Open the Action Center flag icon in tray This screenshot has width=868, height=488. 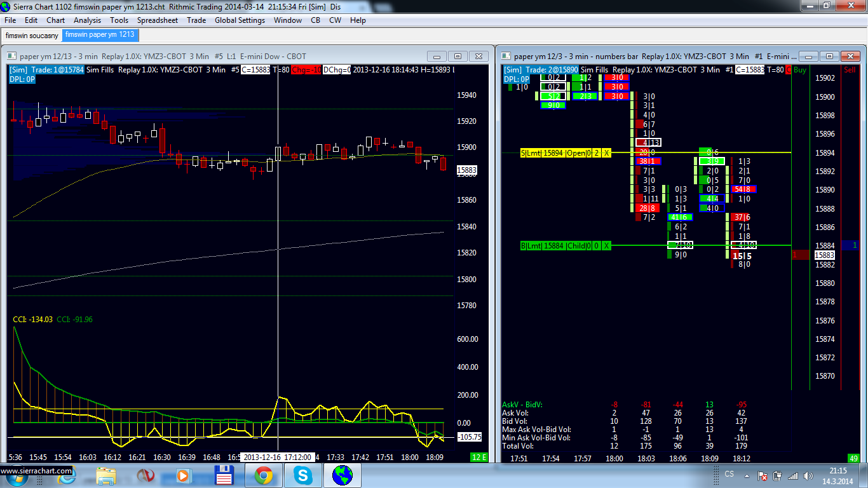coord(761,475)
